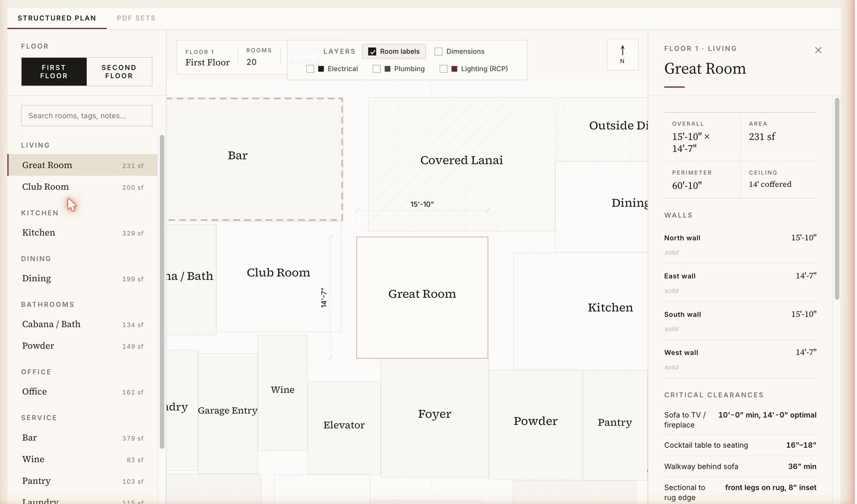Click the Club Room on the floor plan
This screenshot has width=857, height=504.
279,277
